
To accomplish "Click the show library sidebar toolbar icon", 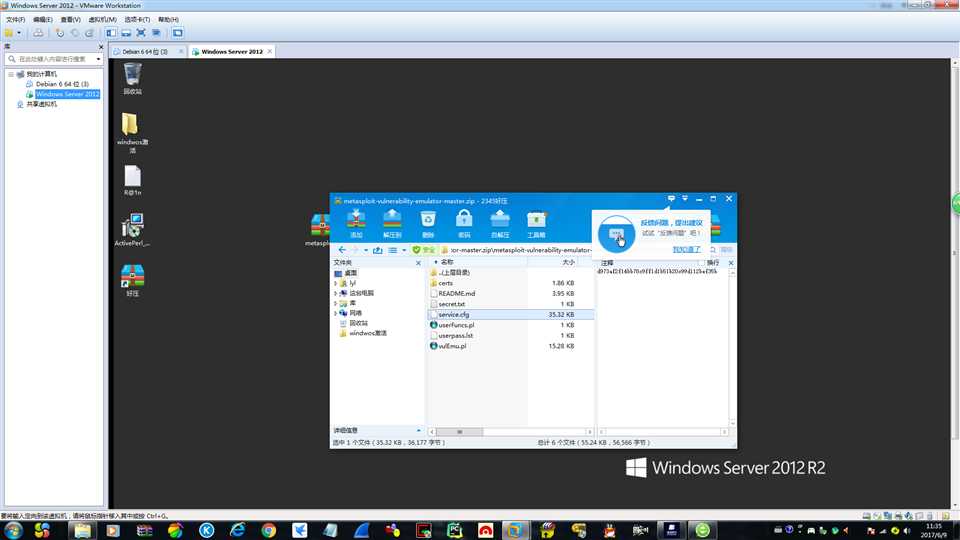I will point(111,33).
